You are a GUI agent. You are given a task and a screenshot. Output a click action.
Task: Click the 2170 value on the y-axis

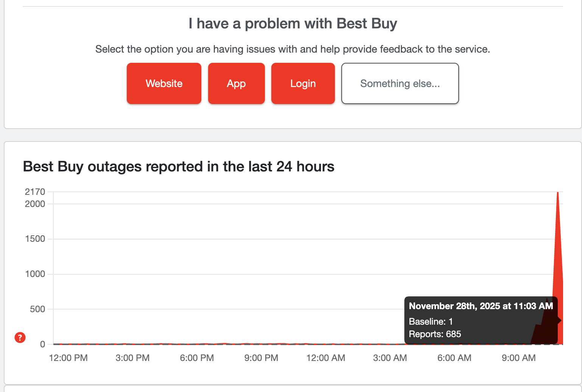(x=34, y=192)
